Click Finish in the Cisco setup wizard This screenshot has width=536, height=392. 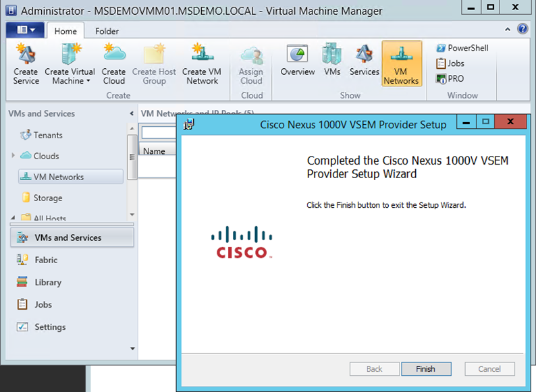point(426,369)
